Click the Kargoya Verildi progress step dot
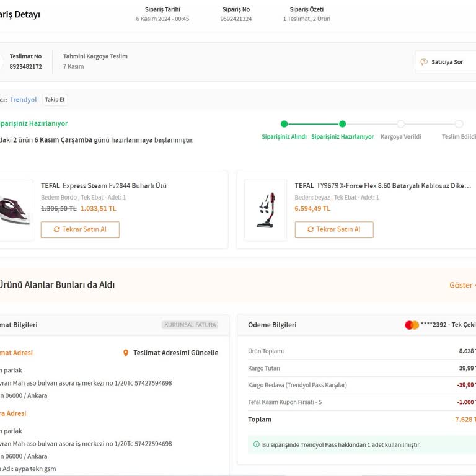476x476 pixels. (401, 124)
